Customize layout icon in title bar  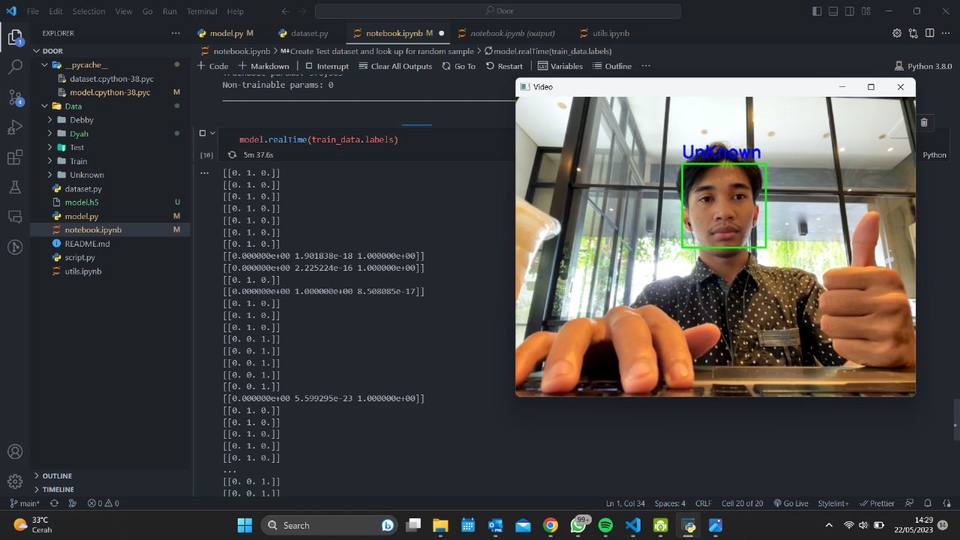(x=866, y=11)
